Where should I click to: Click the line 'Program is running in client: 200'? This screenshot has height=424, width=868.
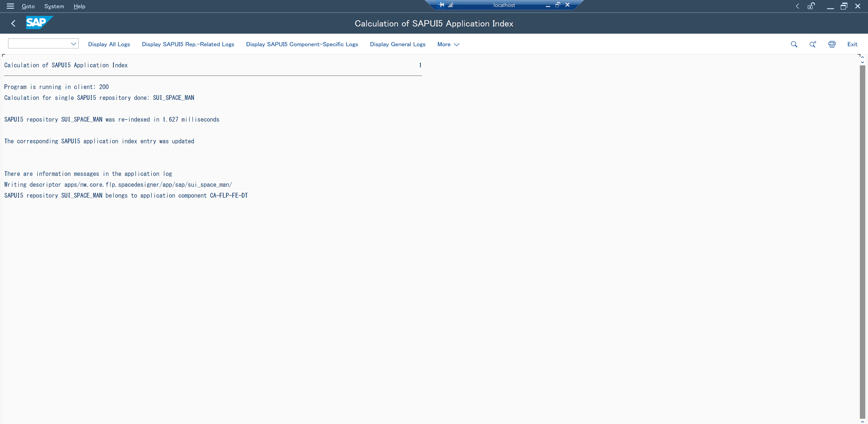(x=56, y=87)
